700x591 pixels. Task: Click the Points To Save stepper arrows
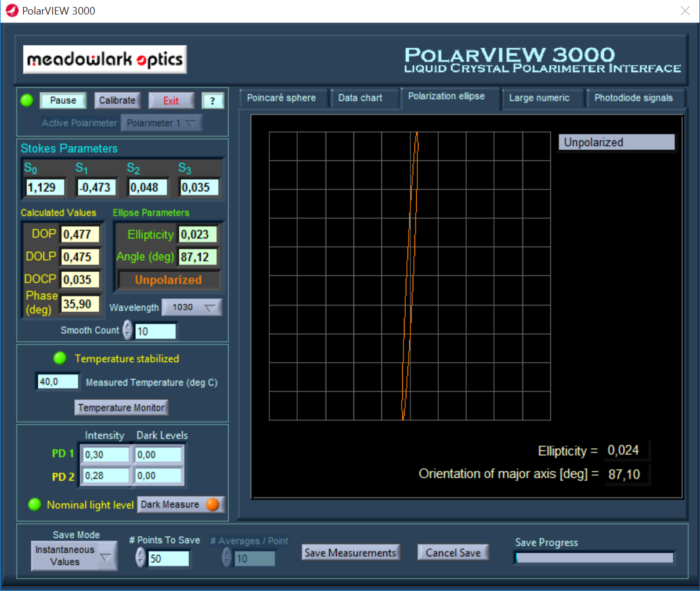click(x=140, y=557)
